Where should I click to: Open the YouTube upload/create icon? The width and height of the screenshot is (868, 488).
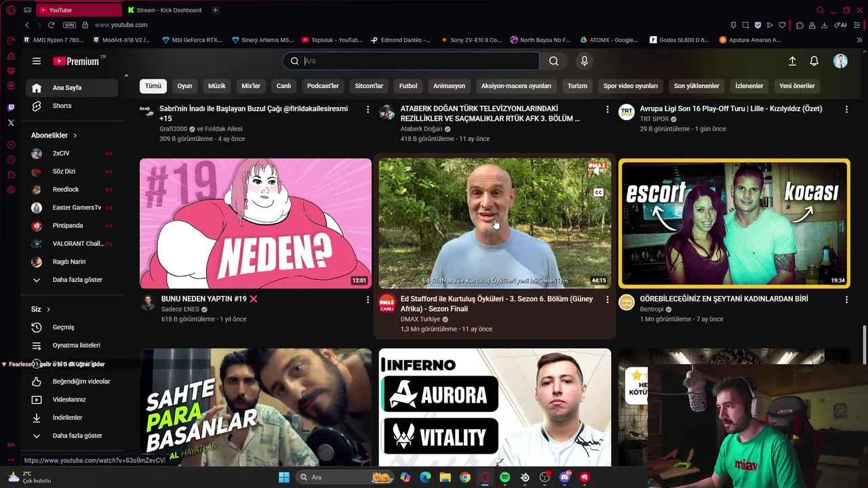coord(792,61)
